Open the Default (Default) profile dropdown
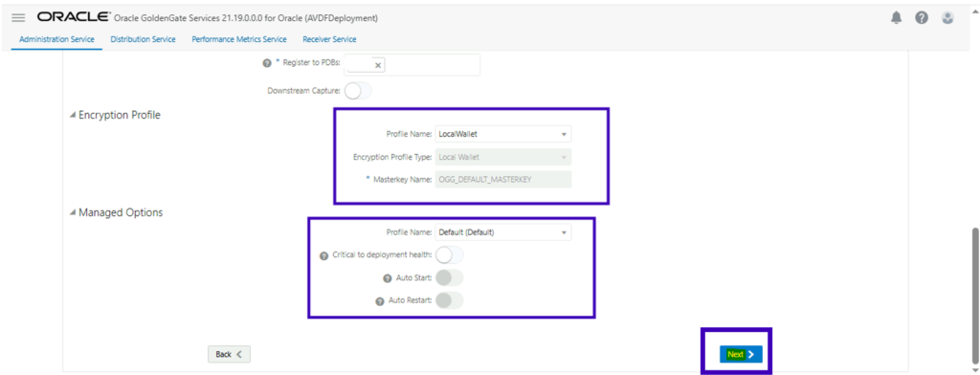Screen dimensions: 980x375 (x=503, y=232)
